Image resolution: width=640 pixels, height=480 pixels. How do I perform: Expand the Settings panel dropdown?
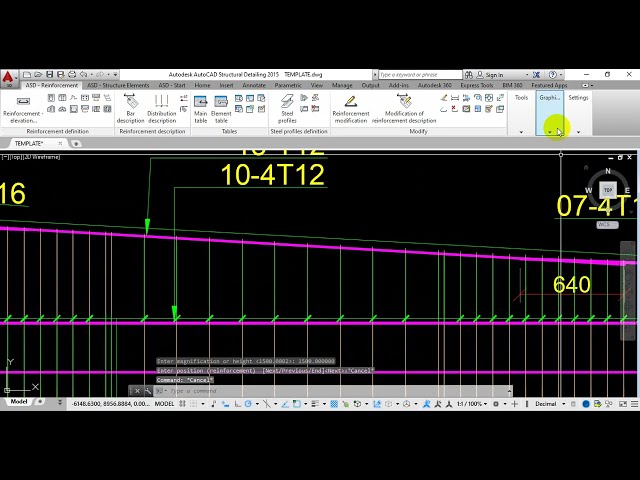click(578, 132)
